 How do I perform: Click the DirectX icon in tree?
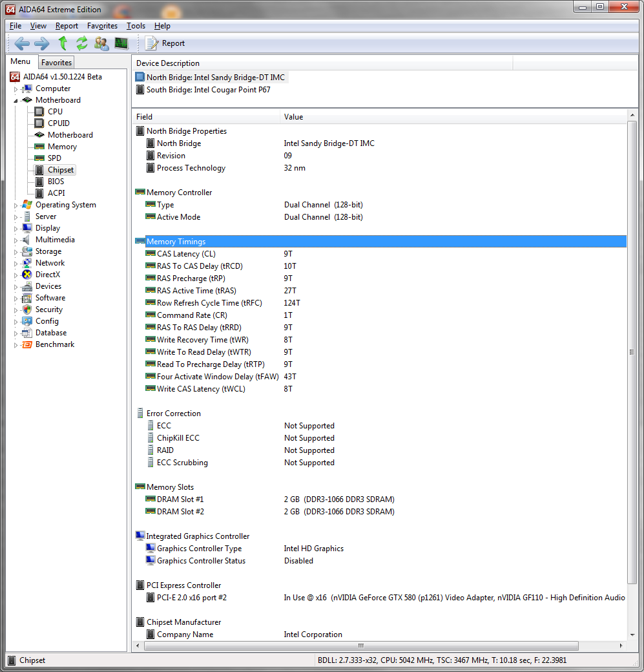tap(27, 274)
